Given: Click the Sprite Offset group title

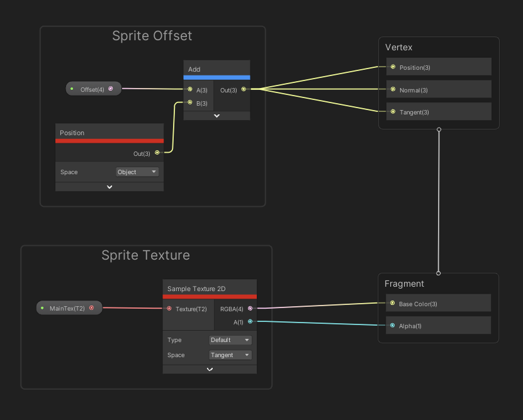Looking at the screenshot, I should pyautogui.click(x=152, y=36).
